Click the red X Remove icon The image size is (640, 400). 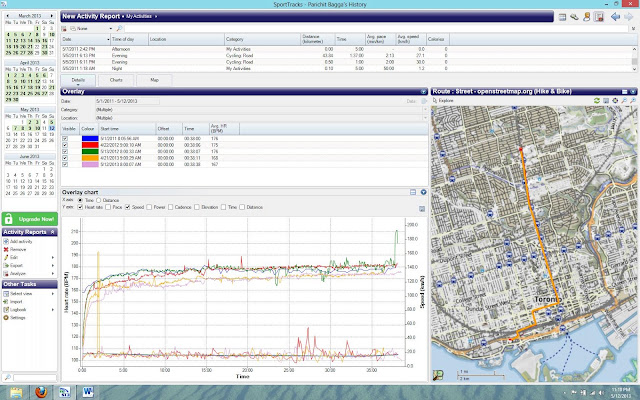(6, 249)
